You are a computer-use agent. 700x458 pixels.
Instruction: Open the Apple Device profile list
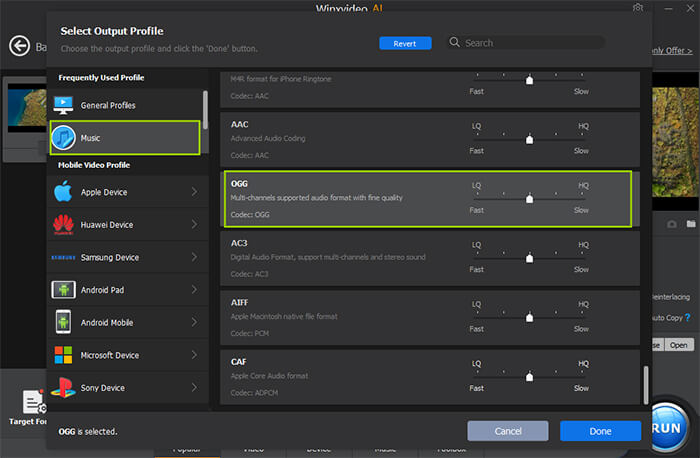(x=128, y=192)
